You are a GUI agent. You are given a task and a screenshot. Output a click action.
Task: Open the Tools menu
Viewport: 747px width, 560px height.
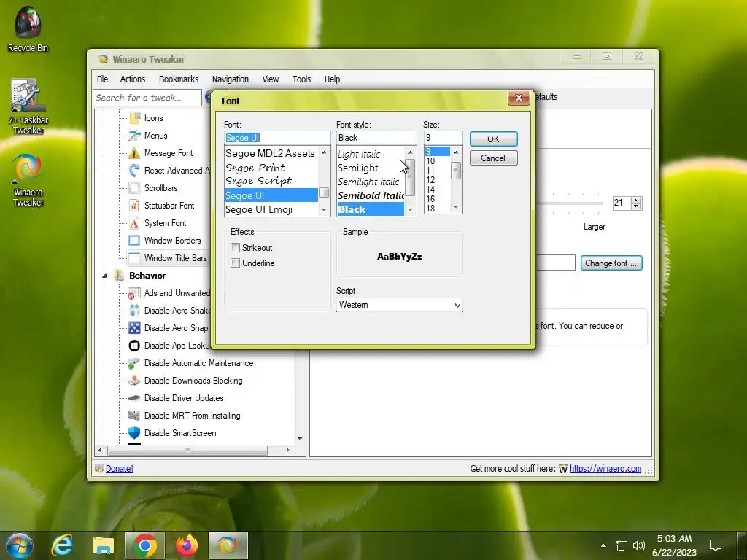tap(301, 79)
